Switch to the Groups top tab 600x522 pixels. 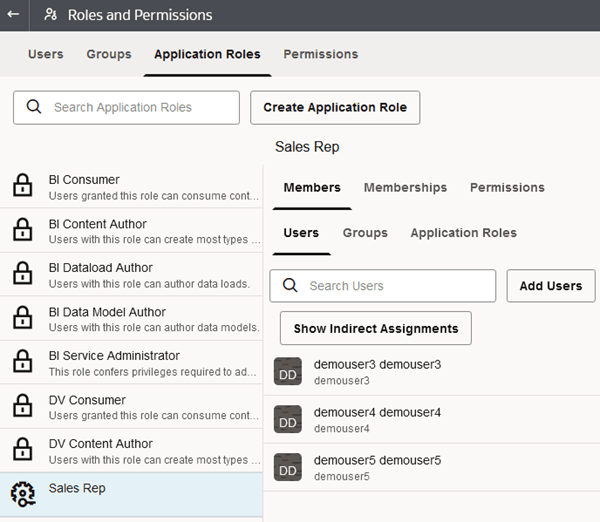tap(109, 54)
